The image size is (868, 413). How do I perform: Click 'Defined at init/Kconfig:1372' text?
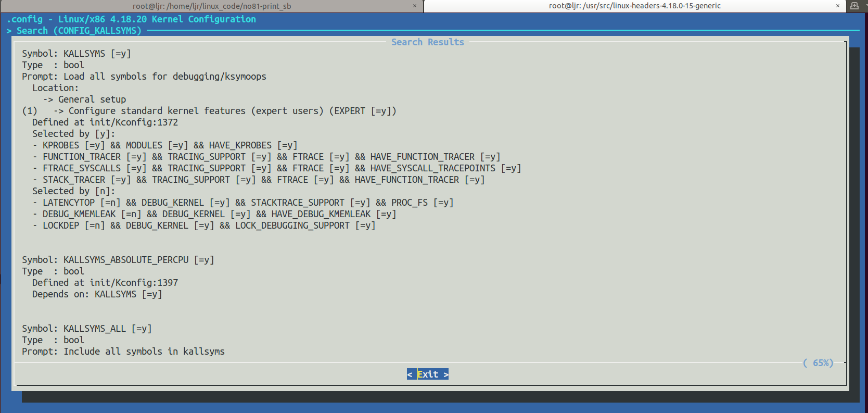(x=105, y=122)
